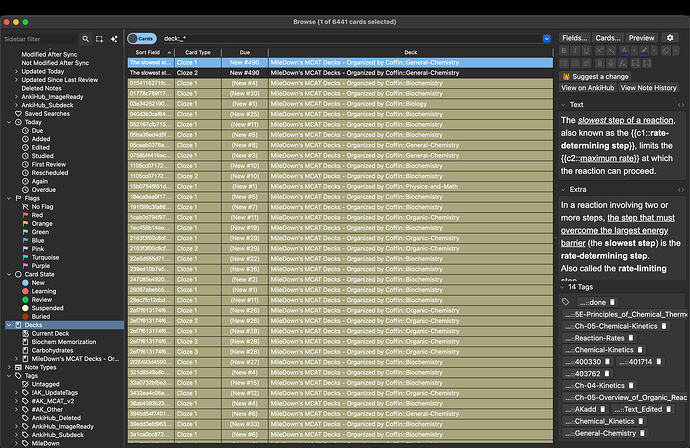Click the attach file paperclip icon

[x=599, y=63]
